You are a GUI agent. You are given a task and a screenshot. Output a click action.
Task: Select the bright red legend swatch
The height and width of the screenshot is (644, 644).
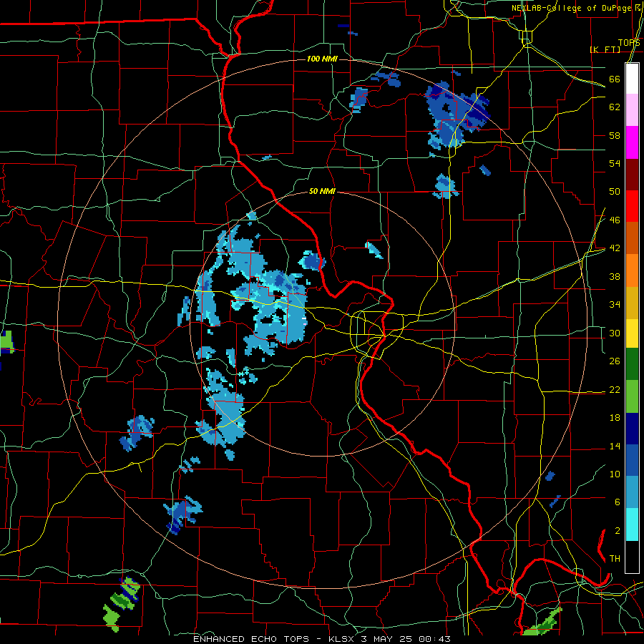tap(632, 206)
